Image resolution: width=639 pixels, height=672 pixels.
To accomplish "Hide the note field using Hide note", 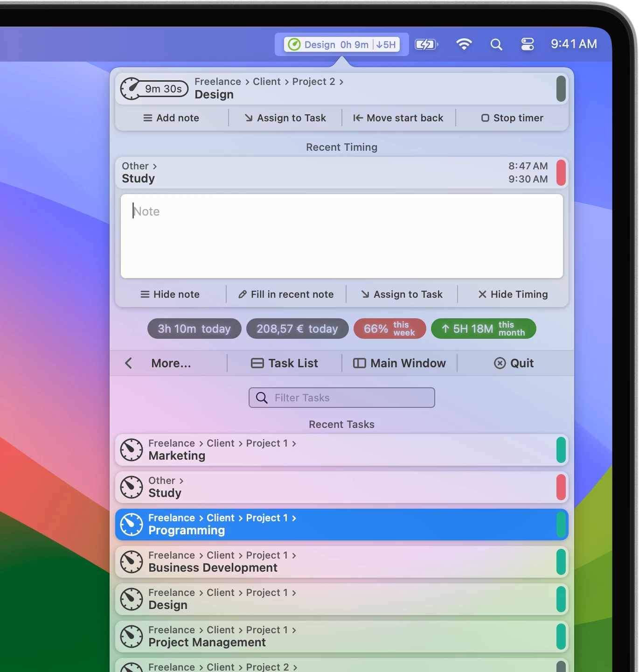I will (170, 294).
